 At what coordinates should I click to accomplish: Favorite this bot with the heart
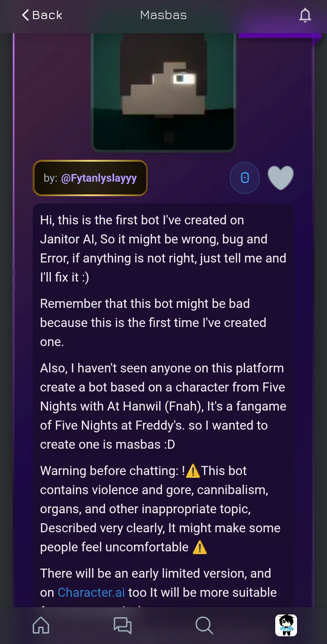click(281, 178)
